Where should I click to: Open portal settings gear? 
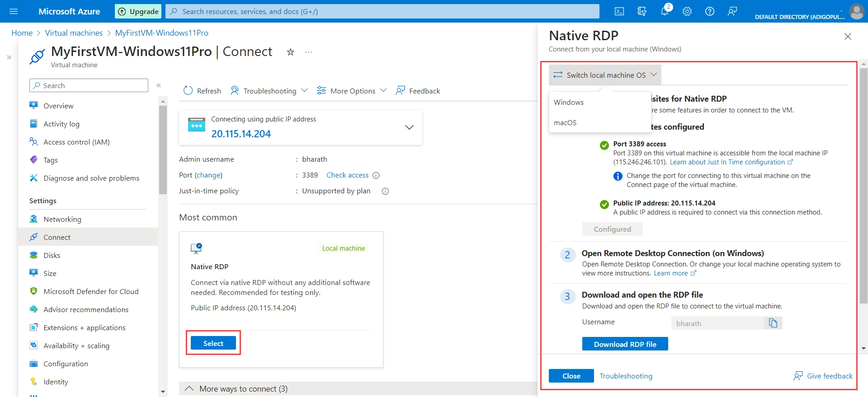(687, 11)
